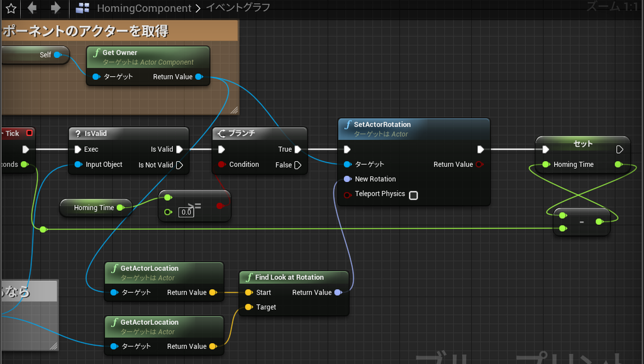
Task: Click upper GetActorLocation Return Value pin
Action: click(213, 292)
